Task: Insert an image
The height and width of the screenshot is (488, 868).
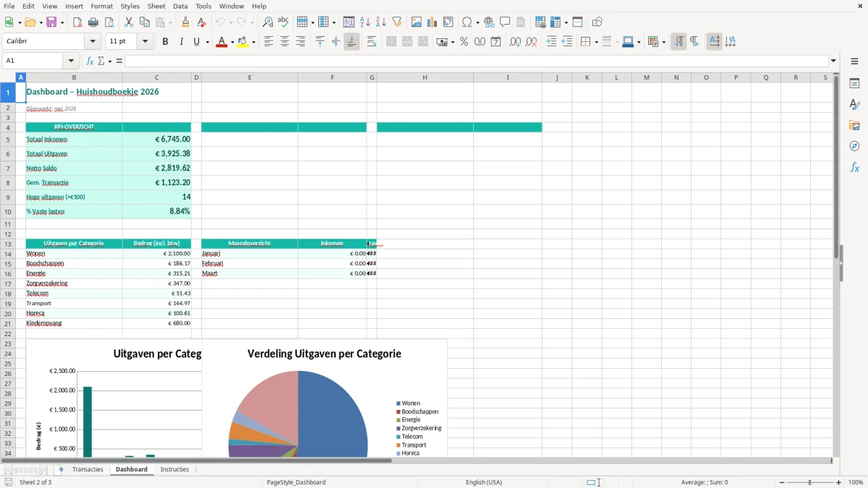Action: point(417,22)
